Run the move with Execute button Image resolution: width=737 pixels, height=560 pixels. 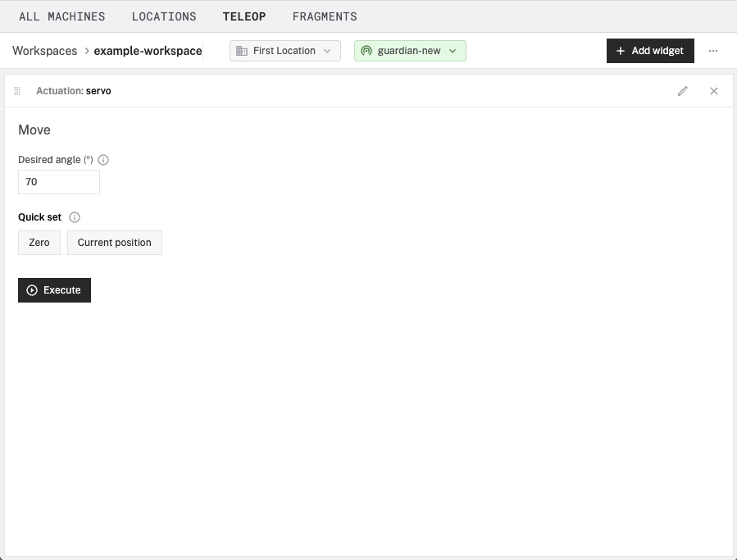pyautogui.click(x=54, y=290)
